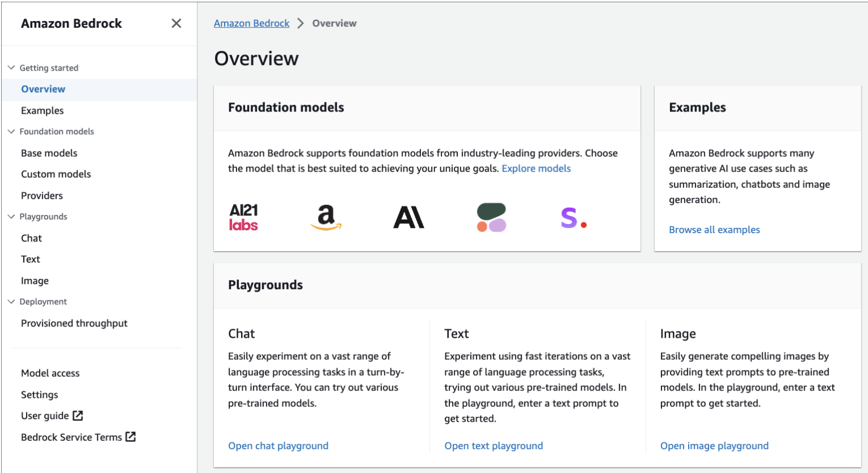Viewport: 868px width, 473px height.
Task: Click the Text heading in Playgrounds
Action: (x=457, y=334)
